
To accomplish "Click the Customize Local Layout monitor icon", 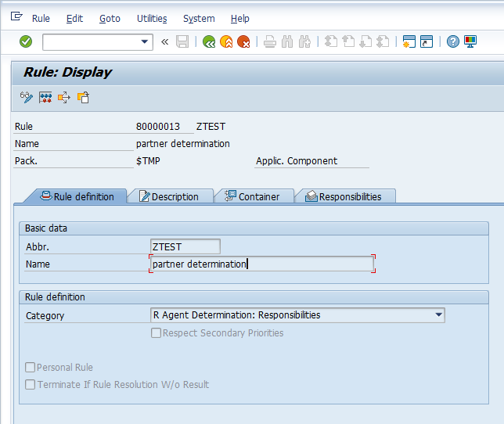I will pos(470,41).
